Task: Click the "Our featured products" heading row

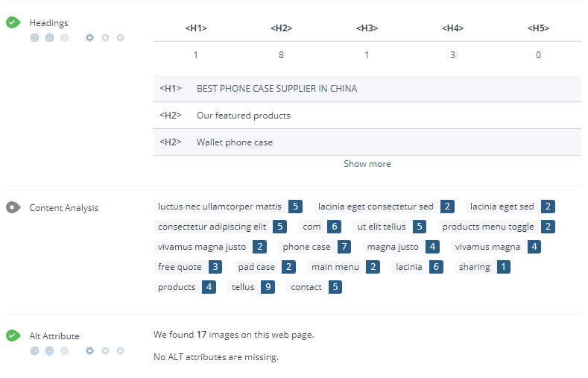Action: 367,116
